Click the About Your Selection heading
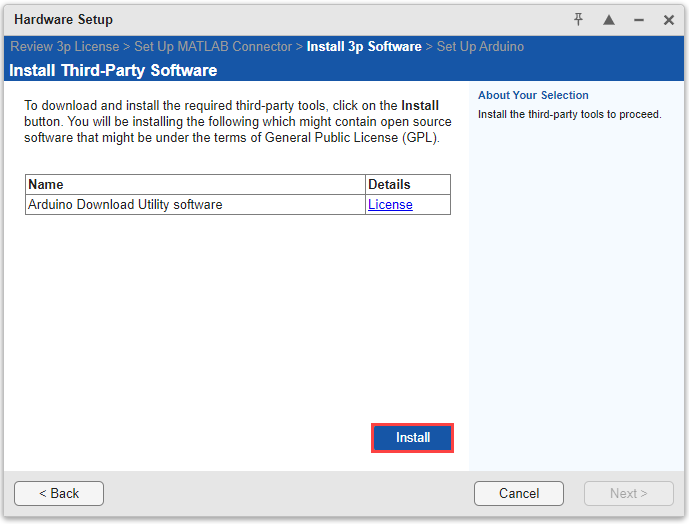 [x=533, y=96]
